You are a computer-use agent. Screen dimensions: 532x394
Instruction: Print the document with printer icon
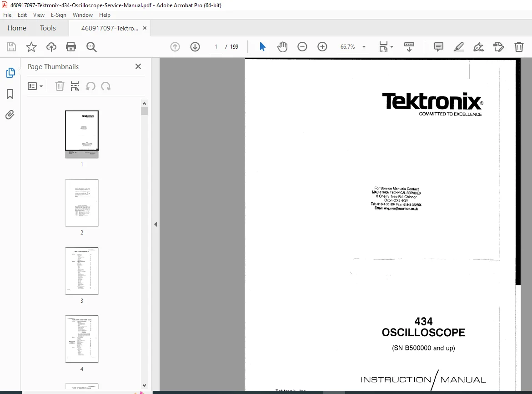71,47
